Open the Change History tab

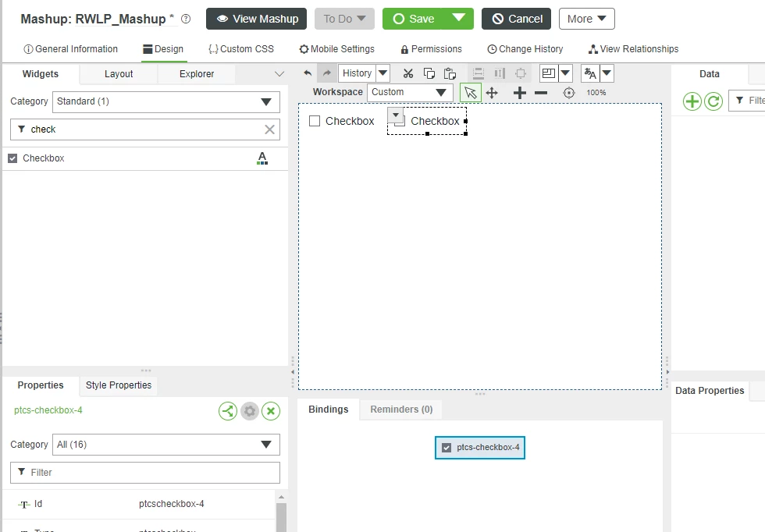(525, 49)
